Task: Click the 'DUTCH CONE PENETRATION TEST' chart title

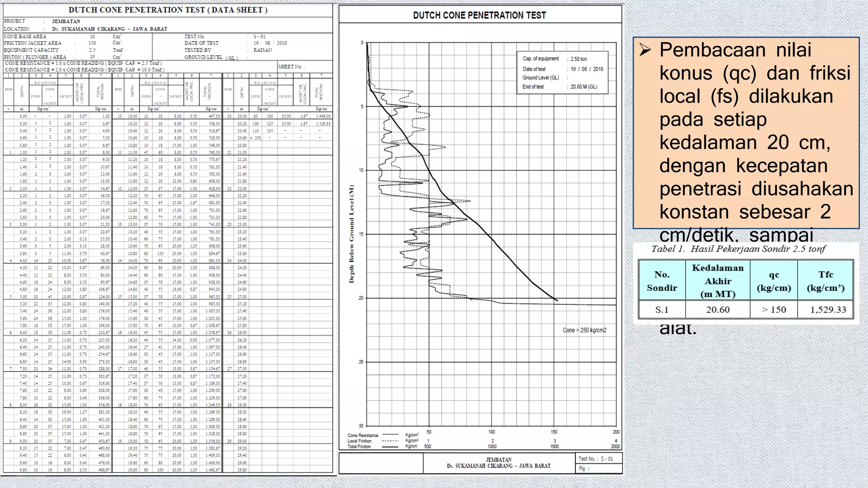Action: tap(479, 16)
